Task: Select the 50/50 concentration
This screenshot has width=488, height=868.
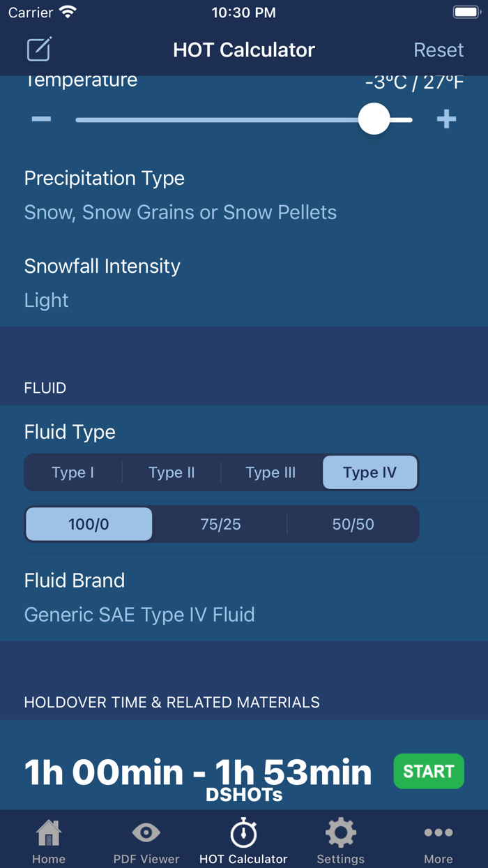Action: (x=353, y=524)
